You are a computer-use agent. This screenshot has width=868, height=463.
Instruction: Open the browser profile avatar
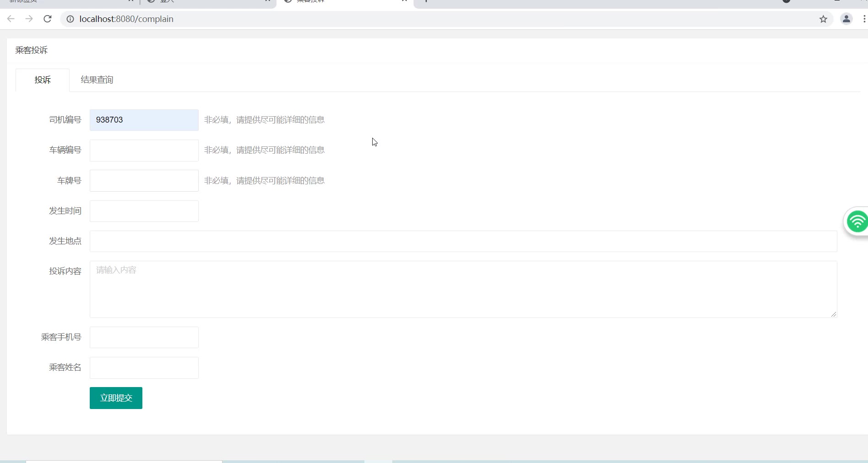[x=846, y=19]
